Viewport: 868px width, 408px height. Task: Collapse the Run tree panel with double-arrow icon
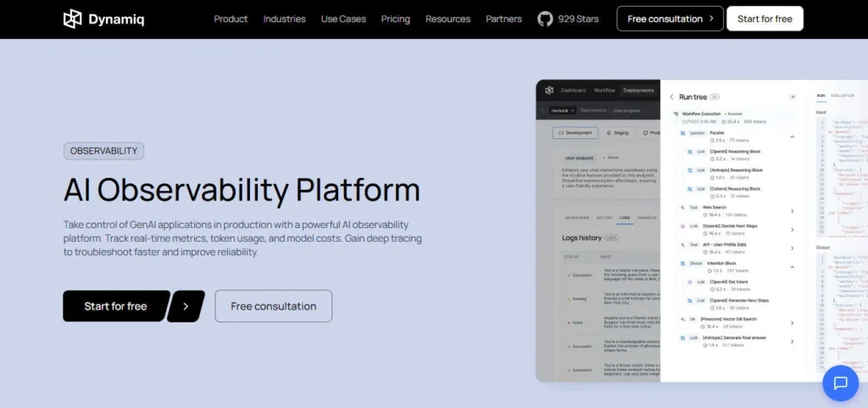pos(793,97)
